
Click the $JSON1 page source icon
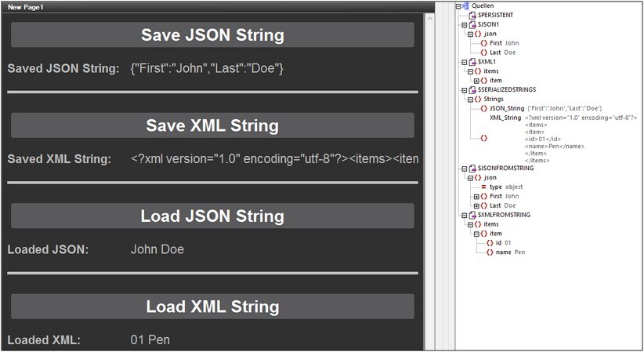tap(472, 24)
